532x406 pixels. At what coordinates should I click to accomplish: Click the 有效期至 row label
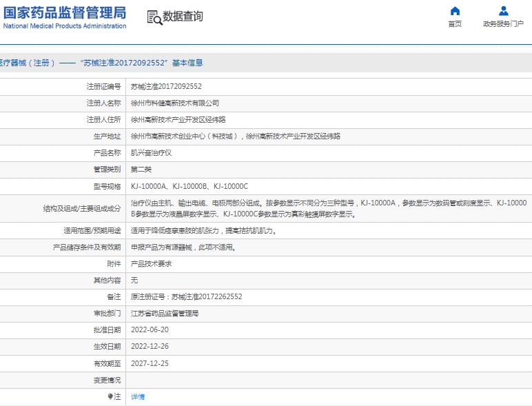108,363
